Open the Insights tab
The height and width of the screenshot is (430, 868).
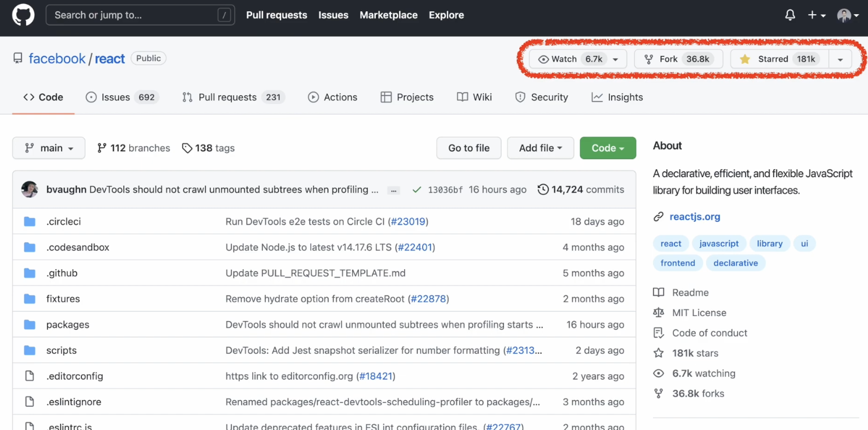(617, 97)
